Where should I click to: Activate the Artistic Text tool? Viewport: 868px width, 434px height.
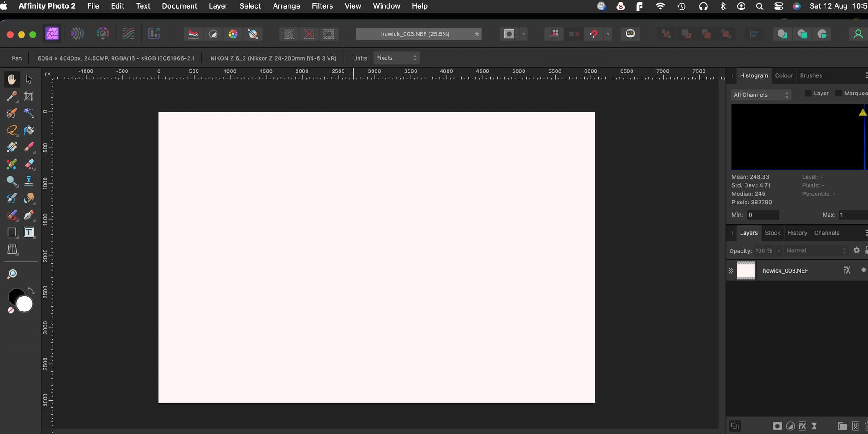pyautogui.click(x=29, y=232)
